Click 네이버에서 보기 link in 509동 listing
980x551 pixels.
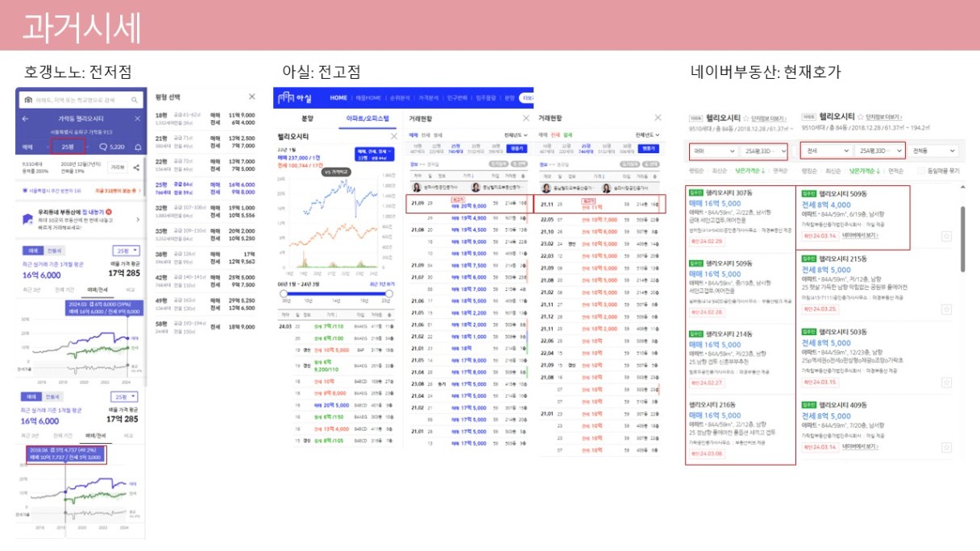tap(860, 236)
